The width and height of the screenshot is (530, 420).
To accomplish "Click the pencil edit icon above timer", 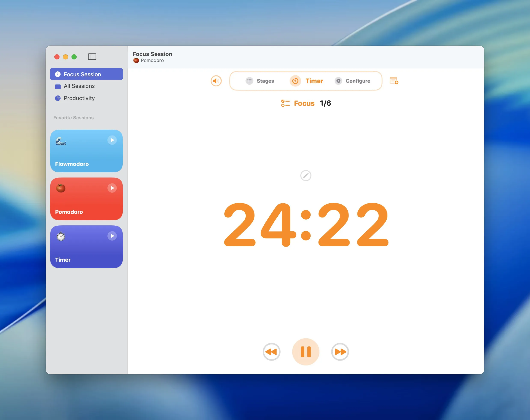I will coord(305,176).
